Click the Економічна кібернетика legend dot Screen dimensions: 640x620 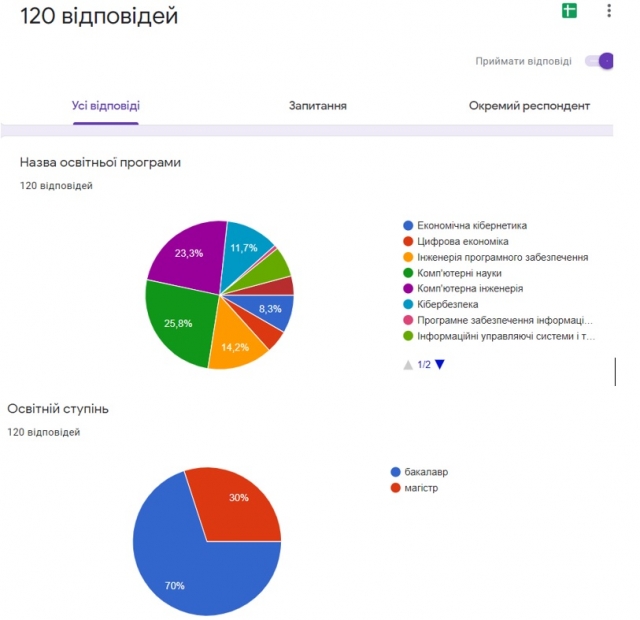[x=408, y=225]
